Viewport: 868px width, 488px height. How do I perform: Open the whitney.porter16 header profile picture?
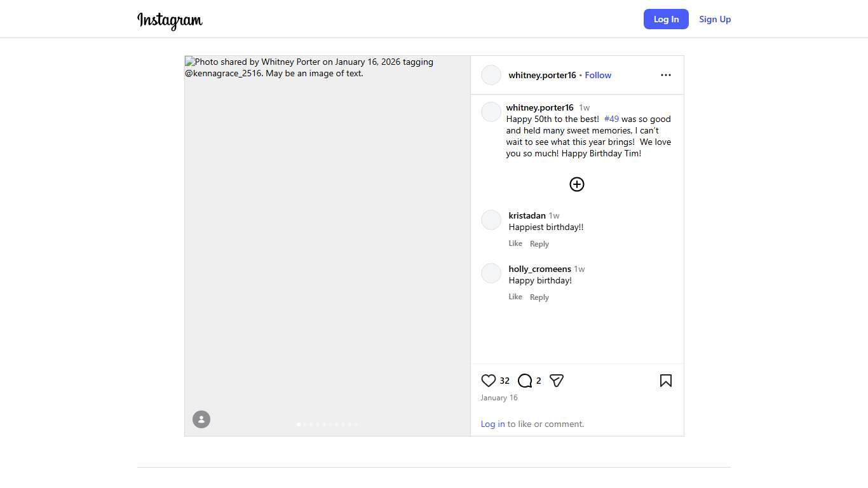(491, 75)
